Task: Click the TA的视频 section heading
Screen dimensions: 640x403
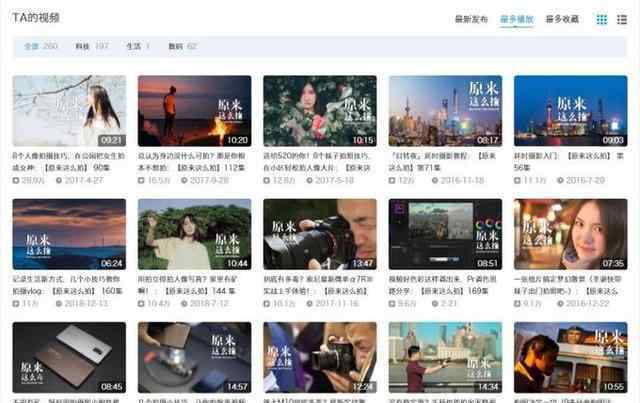Action: pos(36,18)
